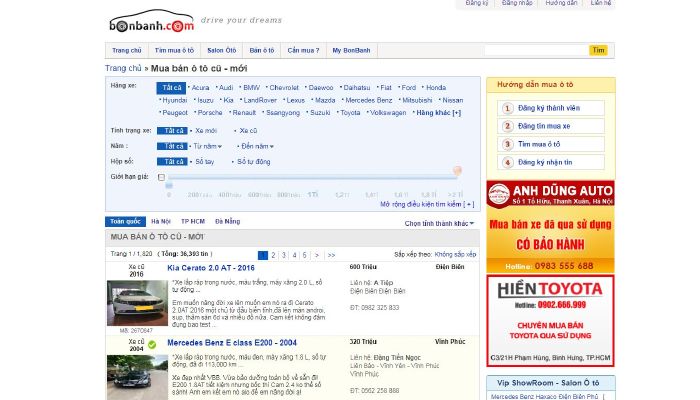Open Salon Ôtô menu item
Screen dimensions: 700x400
tap(222, 50)
